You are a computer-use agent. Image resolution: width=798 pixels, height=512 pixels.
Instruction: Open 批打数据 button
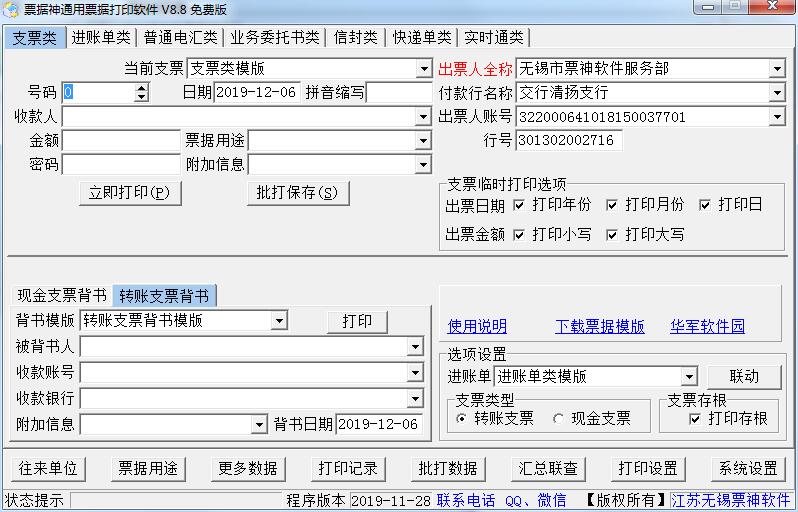[448, 469]
